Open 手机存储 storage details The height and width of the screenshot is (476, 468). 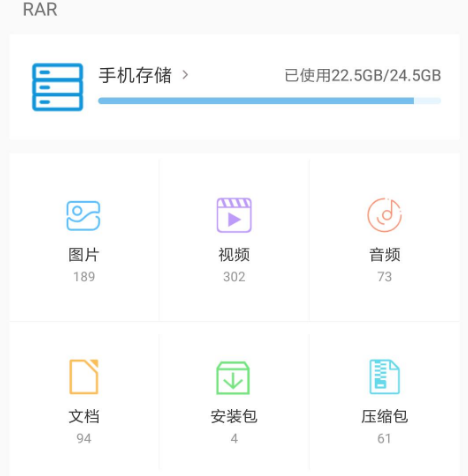(x=135, y=75)
